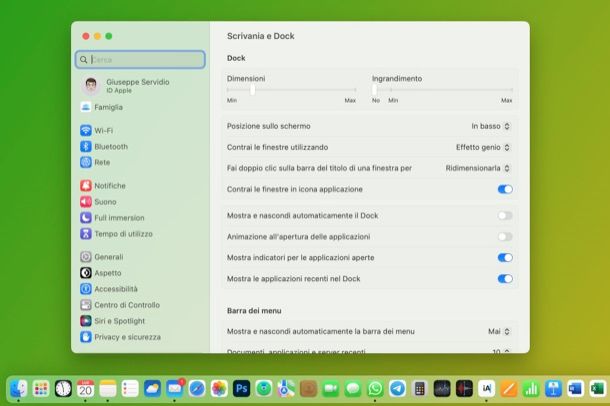This screenshot has height=406, width=610.
Task: Open Suono settings in the sidebar
Action: click(x=98, y=201)
